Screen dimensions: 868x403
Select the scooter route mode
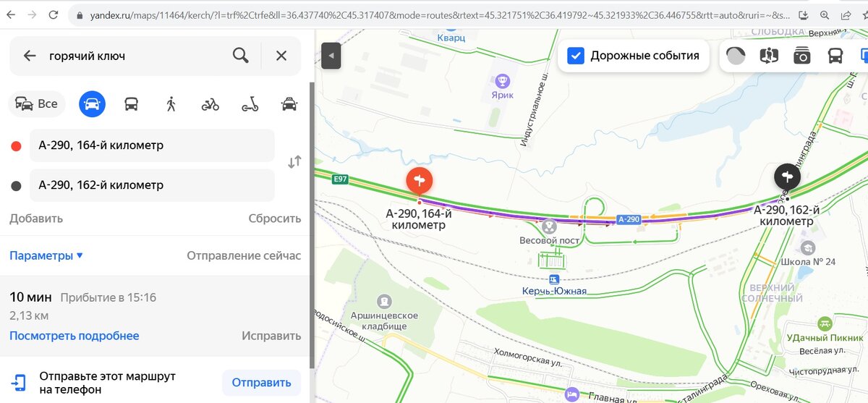pyautogui.click(x=250, y=104)
